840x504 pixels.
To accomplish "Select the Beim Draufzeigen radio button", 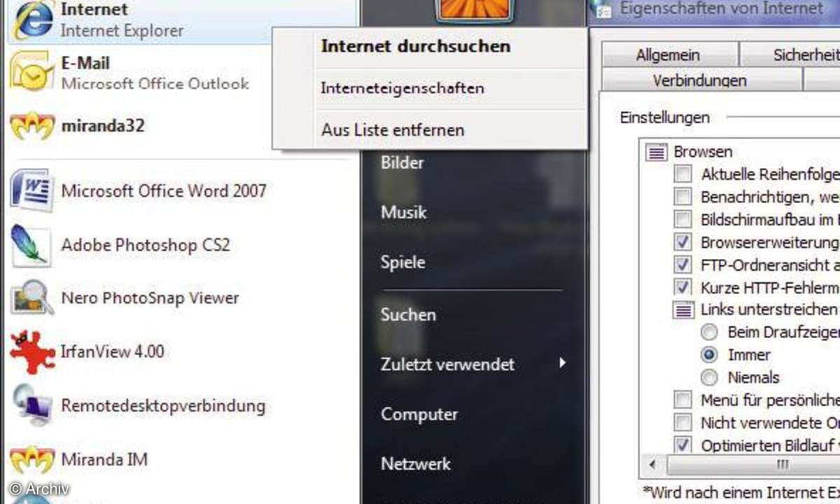I will (x=710, y=332).
